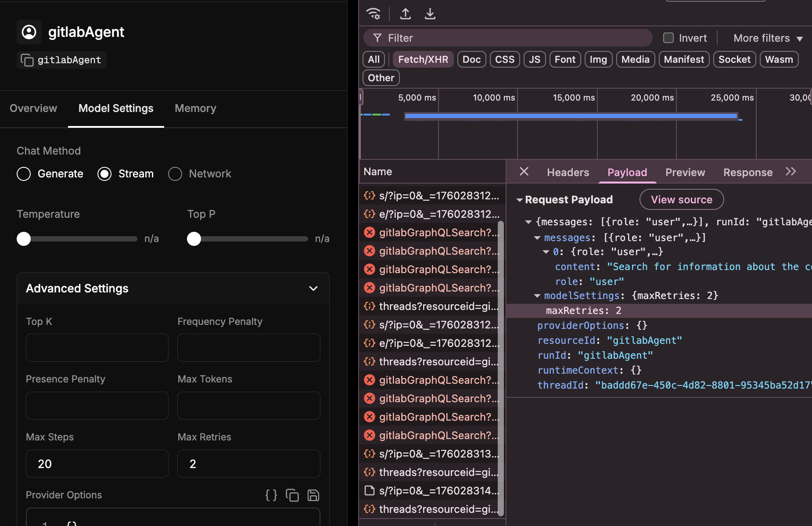Show more tabs with double chevron
812x526 pixels.
tap(791, 172)
